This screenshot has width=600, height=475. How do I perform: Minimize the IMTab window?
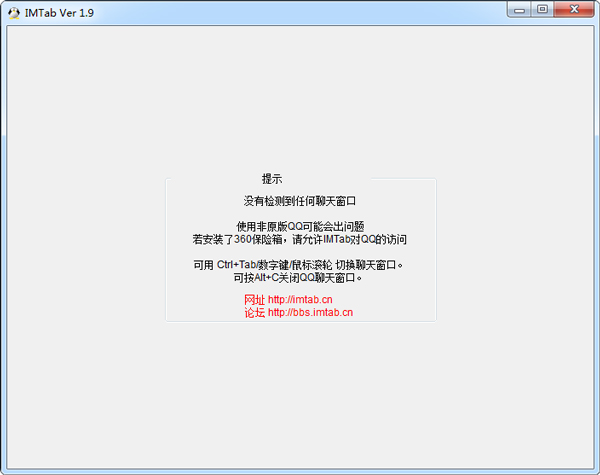pos(519,9)
